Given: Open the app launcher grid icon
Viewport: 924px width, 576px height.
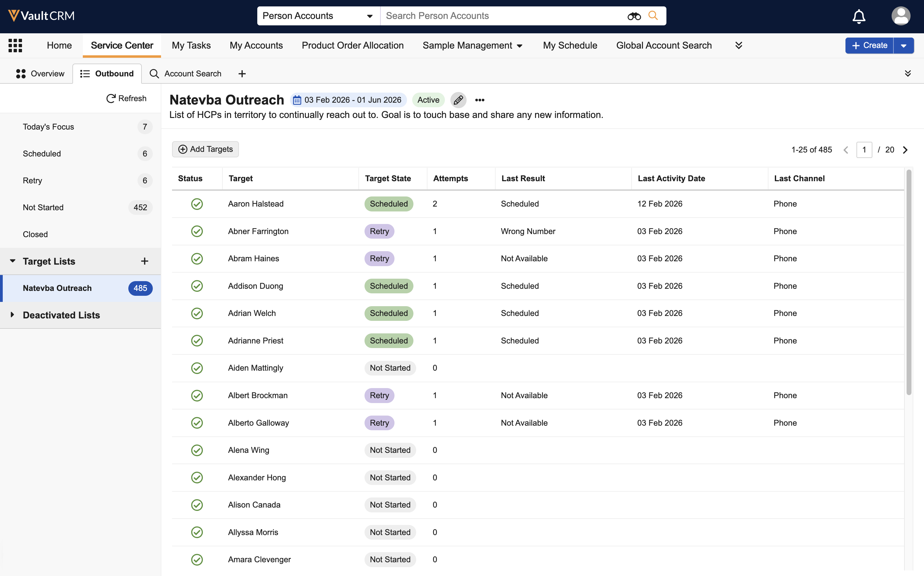Looking at the screenshot, I should [x=15, y=45].
